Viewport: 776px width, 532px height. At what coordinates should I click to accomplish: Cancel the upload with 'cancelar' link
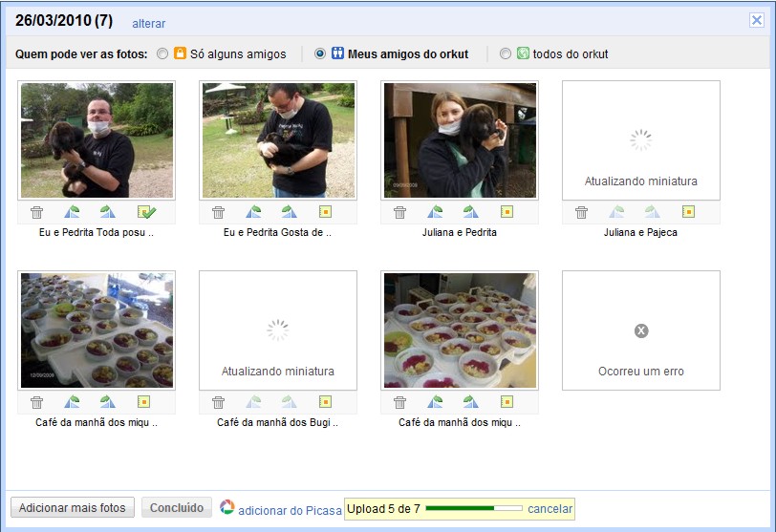click(x=550, y=509)
